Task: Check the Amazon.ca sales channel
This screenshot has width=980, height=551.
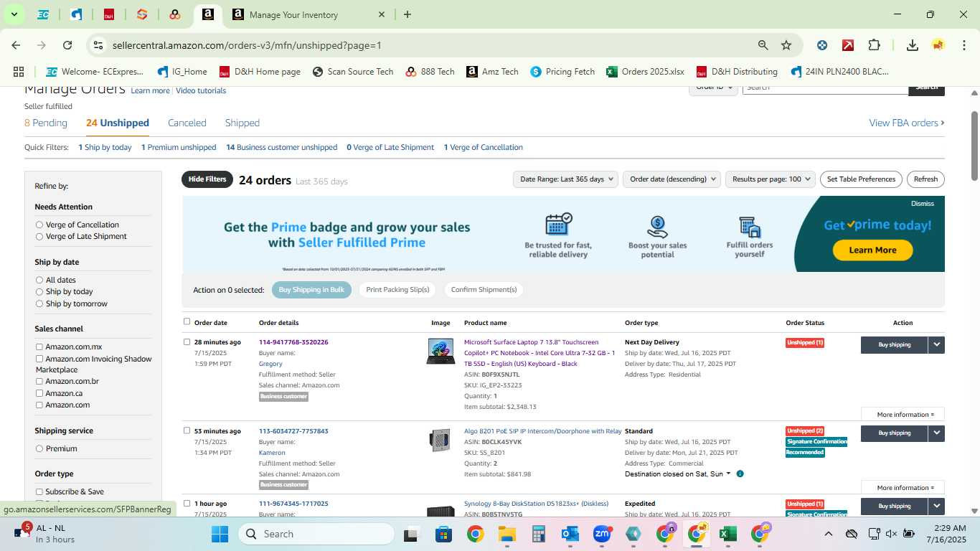Action: point(39,393)
